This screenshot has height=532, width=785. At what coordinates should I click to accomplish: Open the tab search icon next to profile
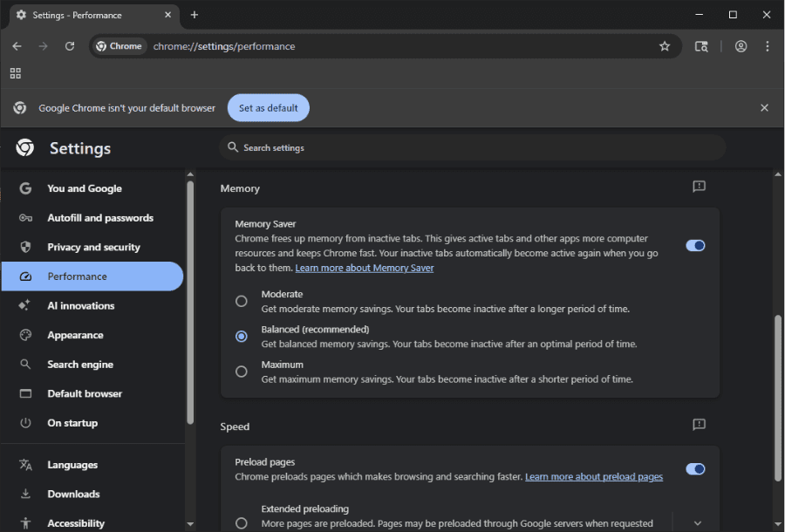pos(701,46)
